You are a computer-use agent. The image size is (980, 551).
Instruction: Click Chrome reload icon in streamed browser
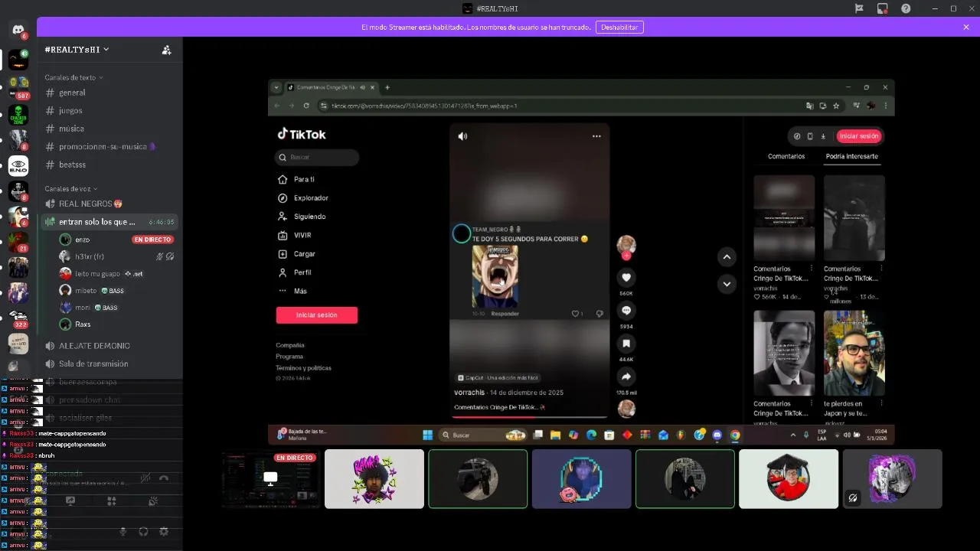[306, 106]
